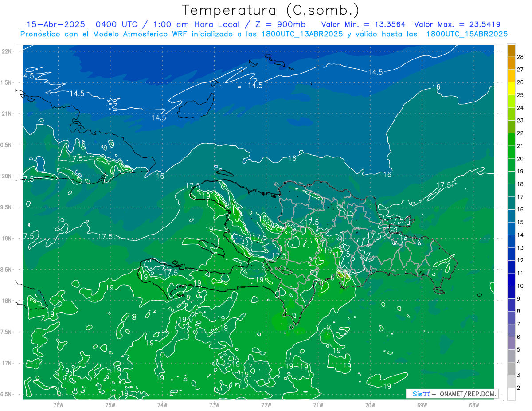Image resolution: width=532 pixels, height=411 pixels.
Task: Click the '7' label on the color scale
Action: (519, 324)
